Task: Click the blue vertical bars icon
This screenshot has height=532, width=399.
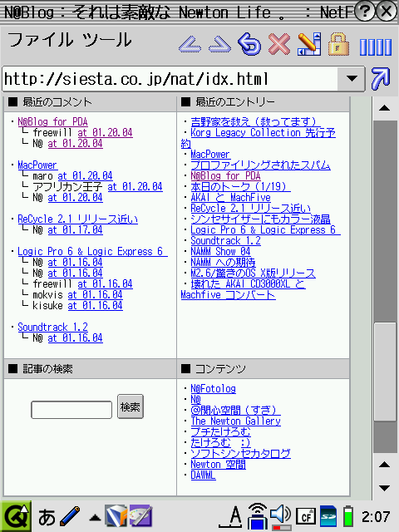Action: point(376,47)
